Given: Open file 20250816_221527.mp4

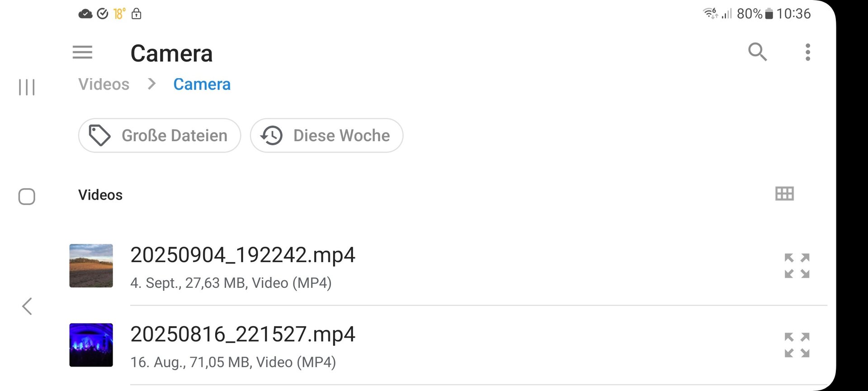Looking at the screenshot, I should [243, 335].
